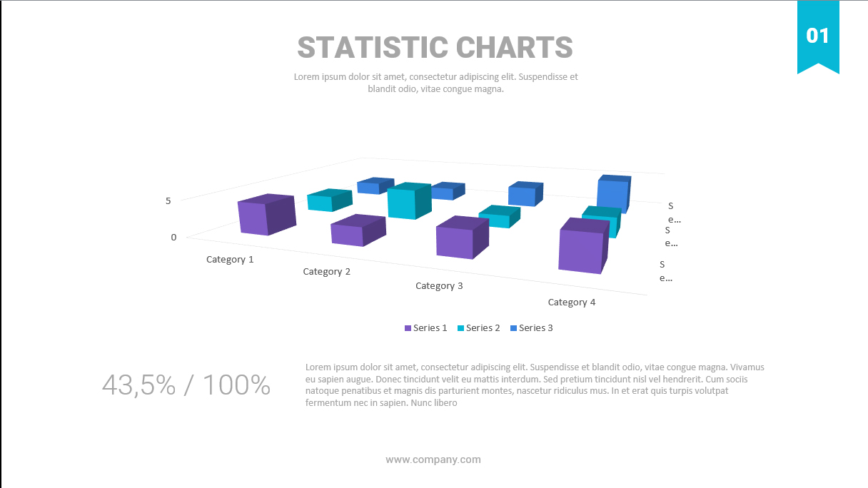
Task: Select the long paragraph beside the percentage
Action: [534, 385]
